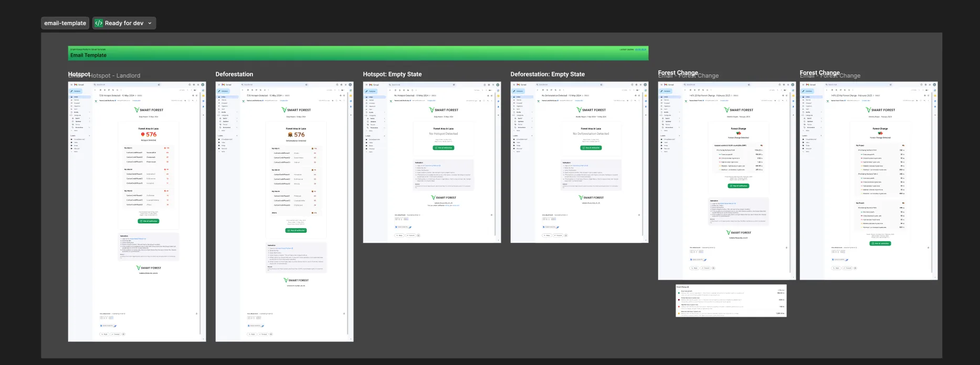
Task: Click the brown 576 deforestation count
Action: (299, 135)
